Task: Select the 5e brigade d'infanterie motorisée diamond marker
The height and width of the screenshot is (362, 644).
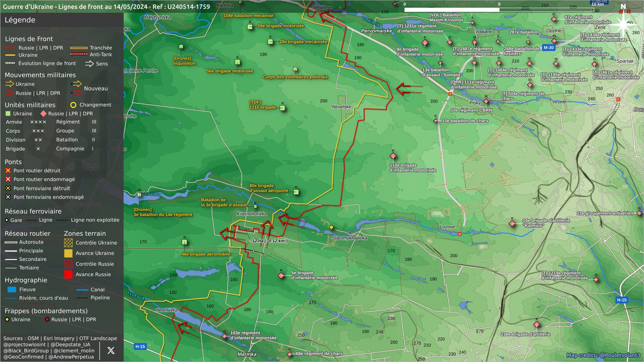Action: point(281,275)
